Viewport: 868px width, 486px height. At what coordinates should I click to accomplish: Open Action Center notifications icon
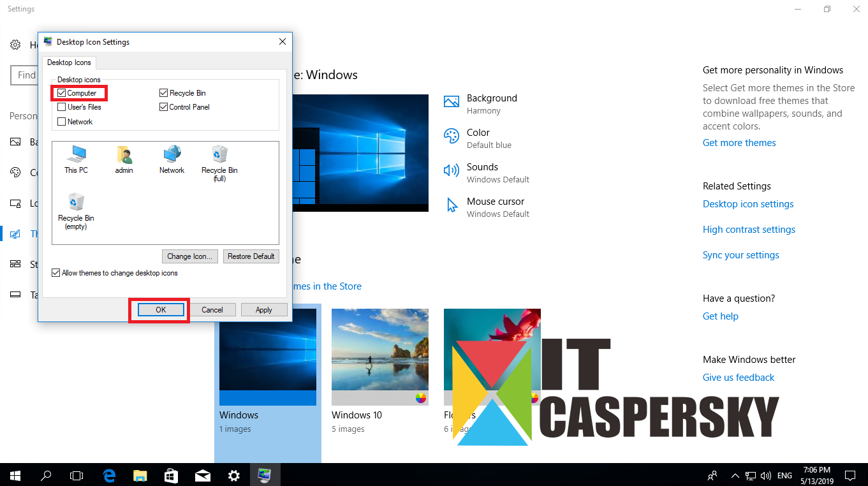point(850,476)
